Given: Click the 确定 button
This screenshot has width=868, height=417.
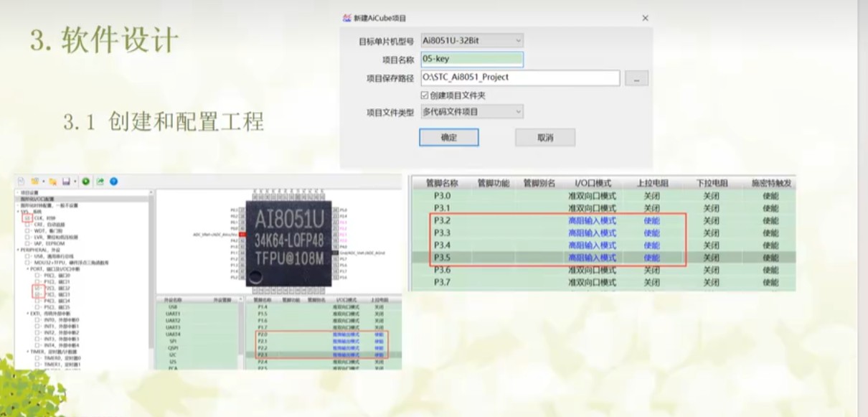Looking at the screenshot, I should tap(450, 137).
